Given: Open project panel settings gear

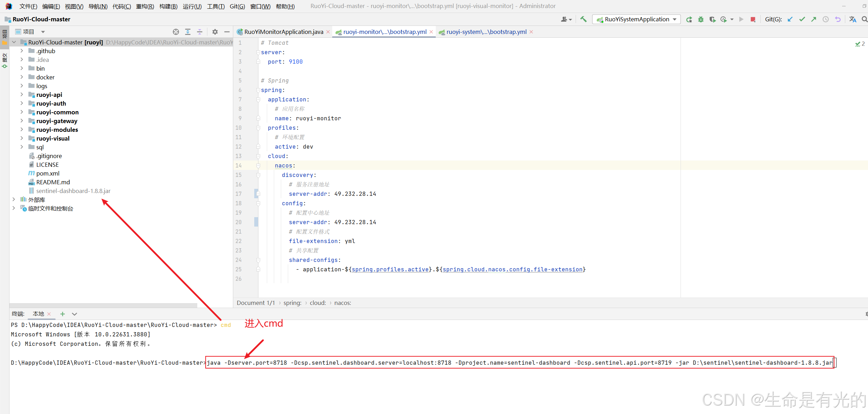Looking at the screenshot, I should click(x=215, y=32).
